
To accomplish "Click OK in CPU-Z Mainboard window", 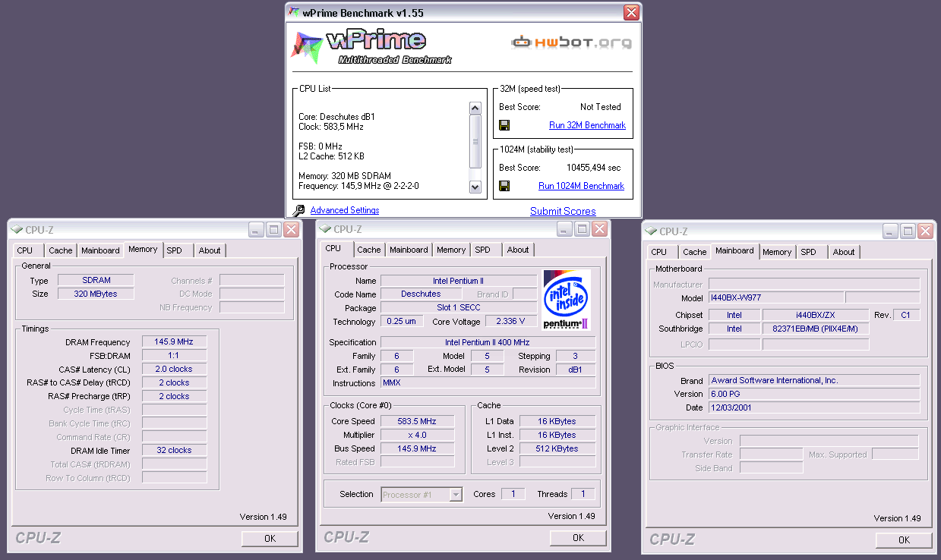I will [x=904, y=540].
